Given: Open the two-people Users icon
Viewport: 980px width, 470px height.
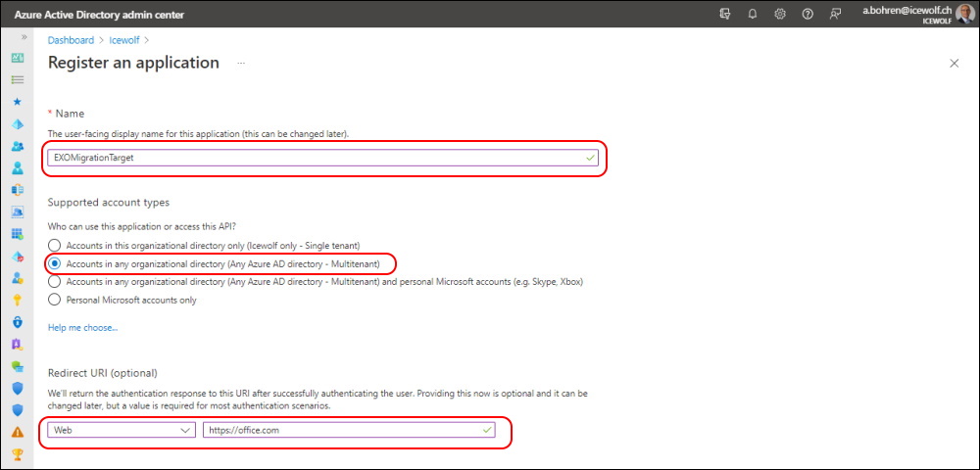Looking at the screenshot, I should tap(18, 146).
